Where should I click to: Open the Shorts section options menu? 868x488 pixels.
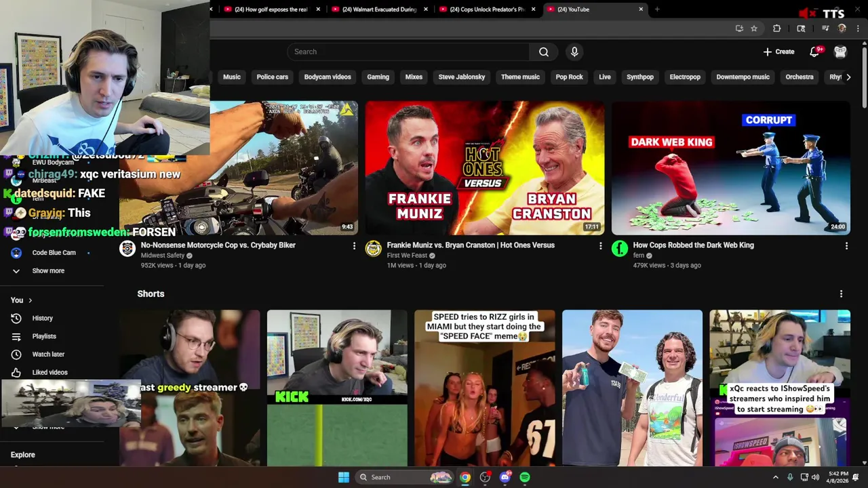click(x=841, y=293)
